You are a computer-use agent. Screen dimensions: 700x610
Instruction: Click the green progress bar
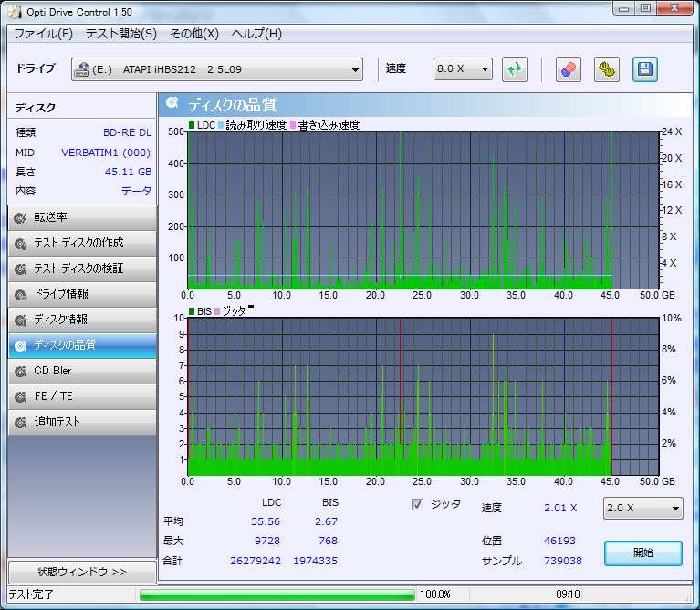[277, 594]
